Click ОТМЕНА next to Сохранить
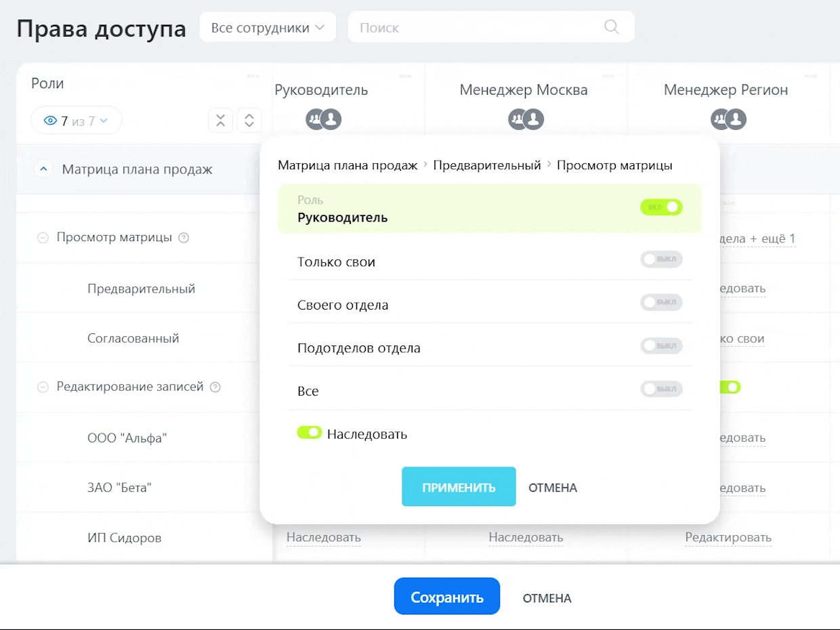This screenshot has width=840, height=630. pos(547,598)
